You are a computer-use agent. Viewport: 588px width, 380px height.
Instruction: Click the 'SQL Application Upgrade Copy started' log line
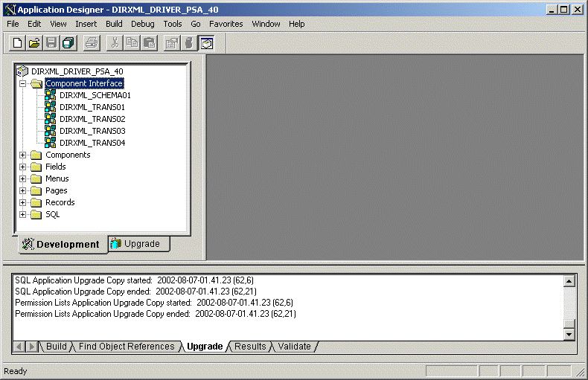point(134,280)
